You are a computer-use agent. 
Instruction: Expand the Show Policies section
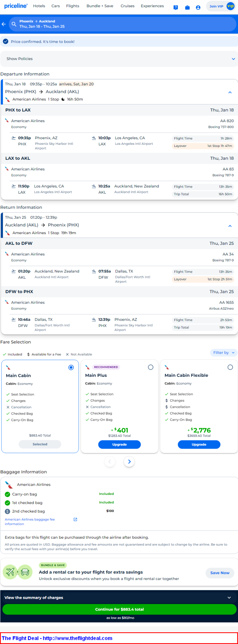119,59
